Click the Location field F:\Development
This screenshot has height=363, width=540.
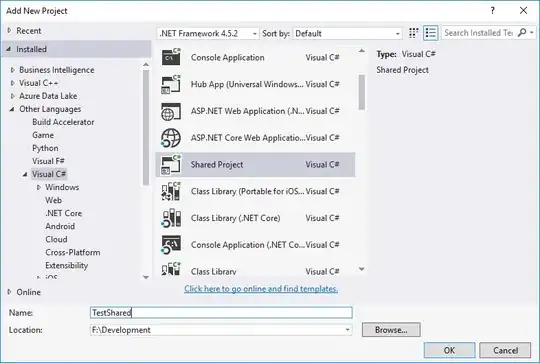[x=221, y=330]
